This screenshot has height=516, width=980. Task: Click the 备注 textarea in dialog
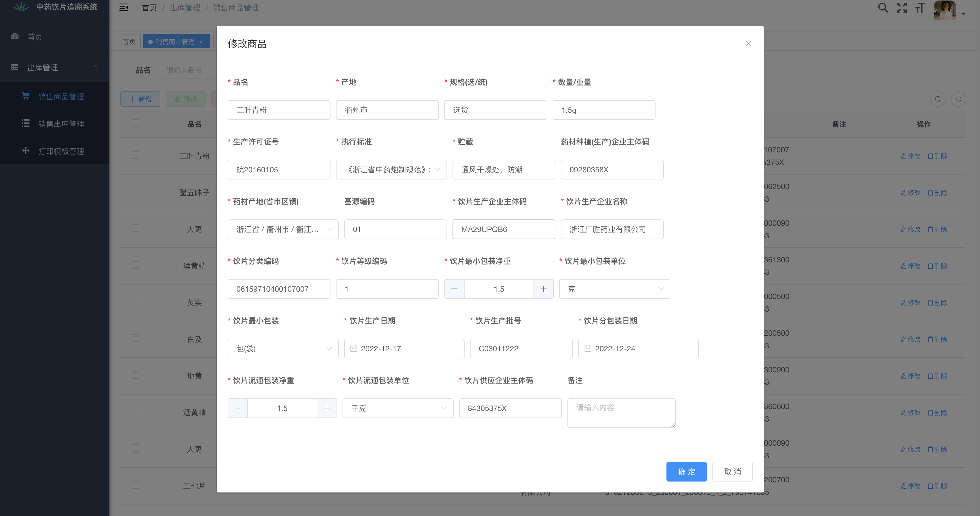click(x=621, y=413)
